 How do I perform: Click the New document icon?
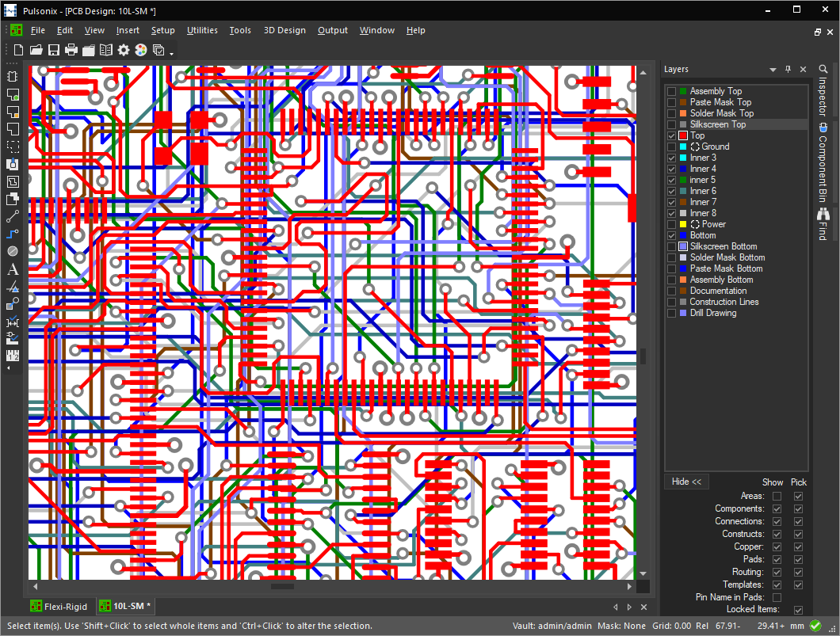[18, 51]
